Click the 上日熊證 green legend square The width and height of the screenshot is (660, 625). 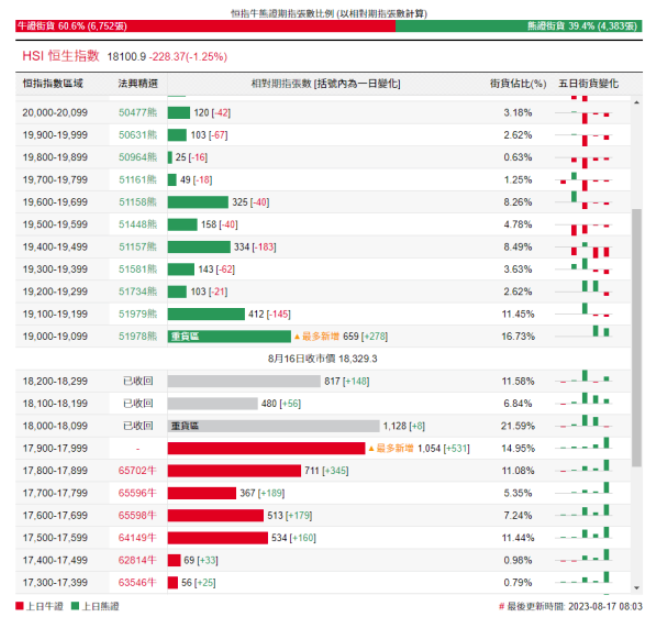point(75,606)
